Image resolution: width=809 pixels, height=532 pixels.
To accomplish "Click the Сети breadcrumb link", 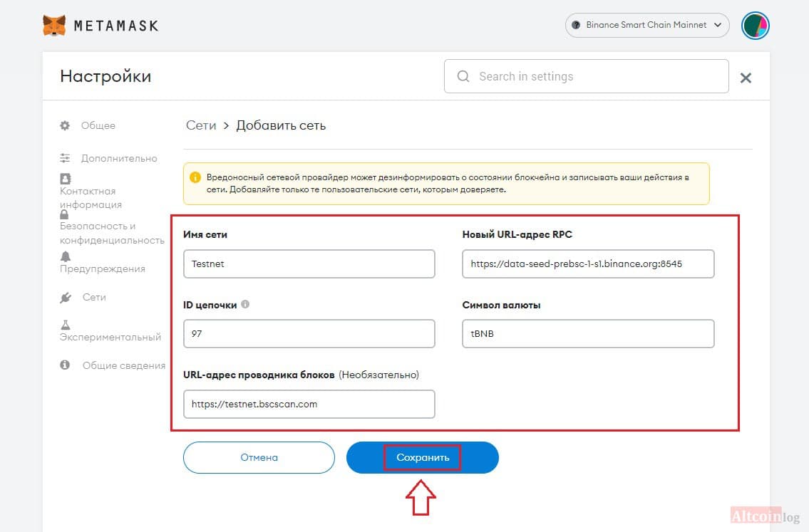I will tap(201, 125).
